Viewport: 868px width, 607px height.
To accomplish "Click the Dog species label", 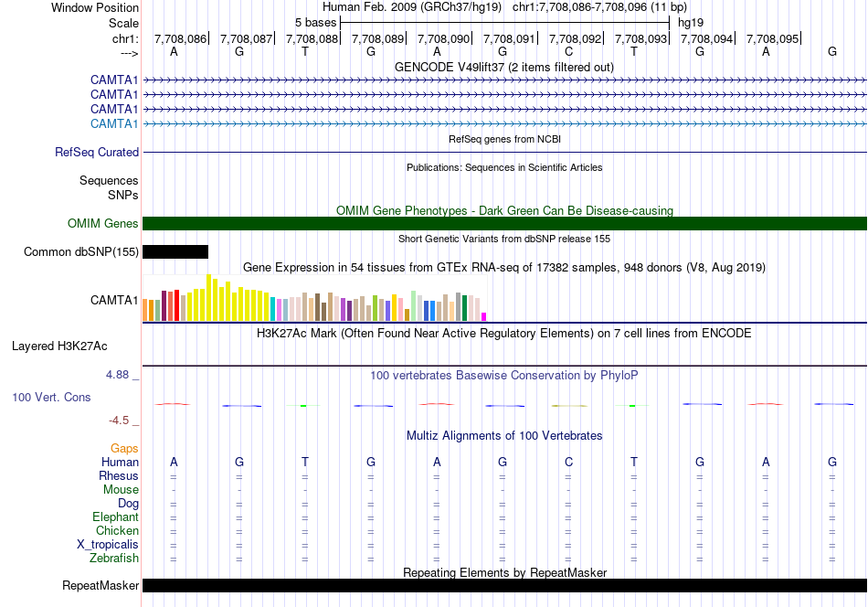I will click(x=128, y=504).
